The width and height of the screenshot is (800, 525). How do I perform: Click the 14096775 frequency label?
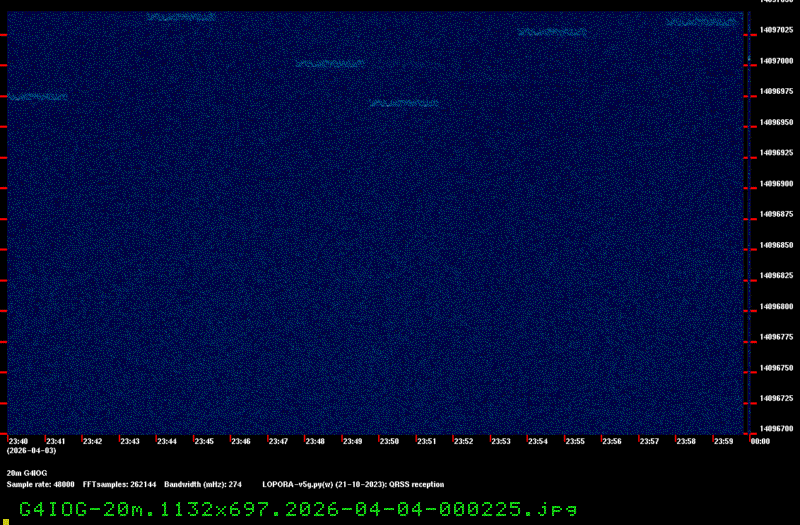point(777,337)
